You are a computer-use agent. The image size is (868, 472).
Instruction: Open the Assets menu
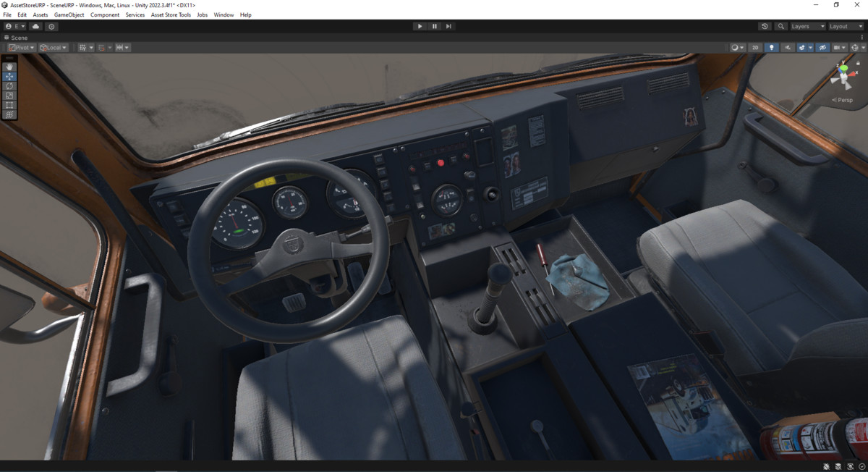(x=41, y=14)
